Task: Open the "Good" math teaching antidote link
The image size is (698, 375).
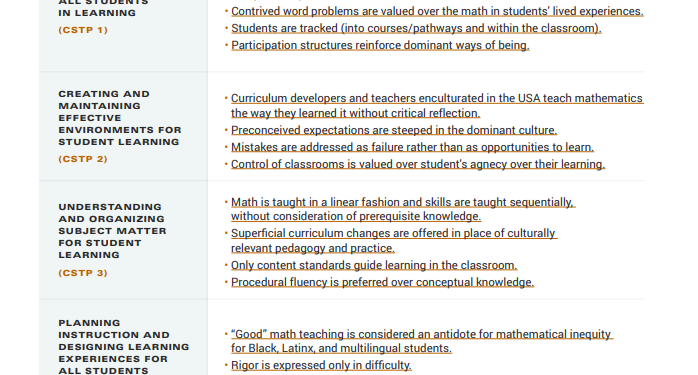Action: pyautogui.click(x=422, y=341)
